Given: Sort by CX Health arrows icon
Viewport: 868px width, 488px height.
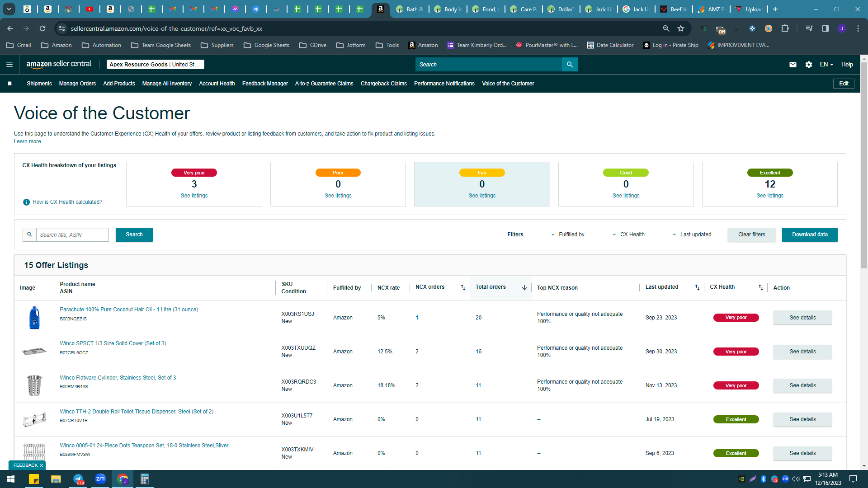Looking at the screenshot, I should tap(761, 287).
